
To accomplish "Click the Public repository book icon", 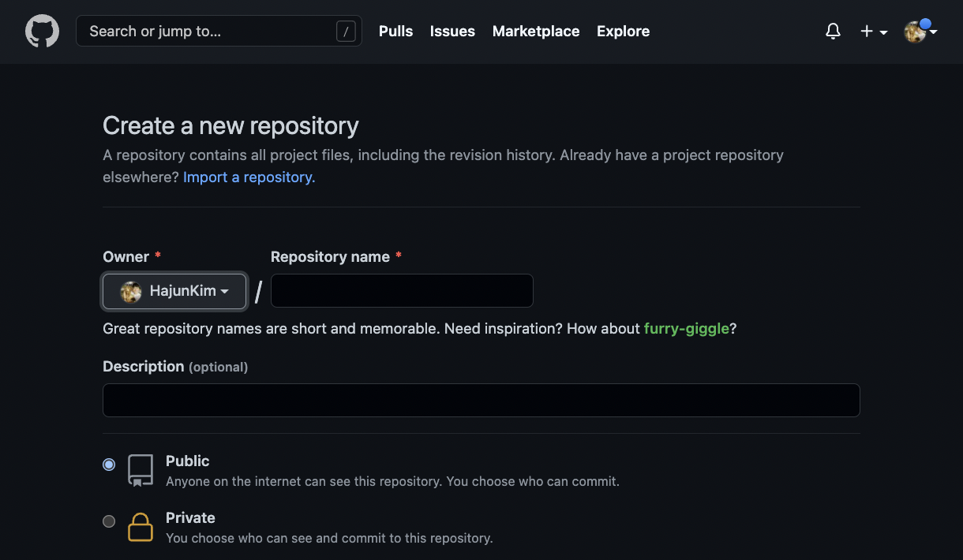I will [141, 470].
